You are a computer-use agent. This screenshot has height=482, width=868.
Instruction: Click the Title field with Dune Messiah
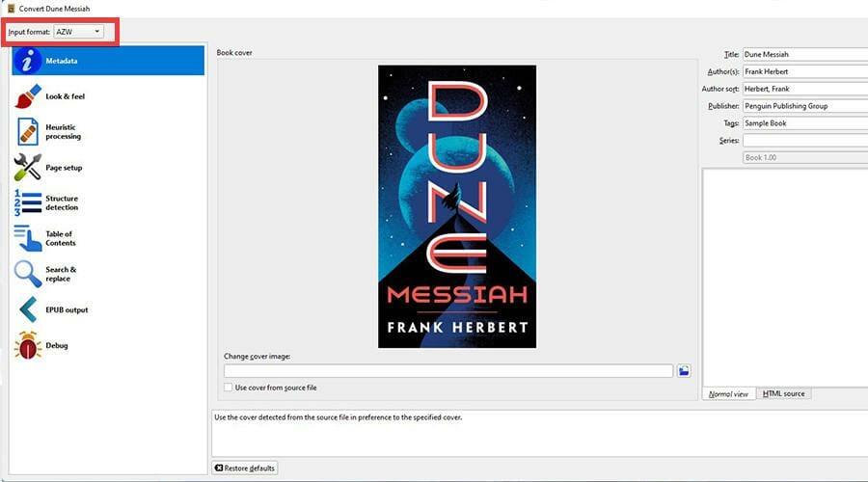tap(805, 54)
